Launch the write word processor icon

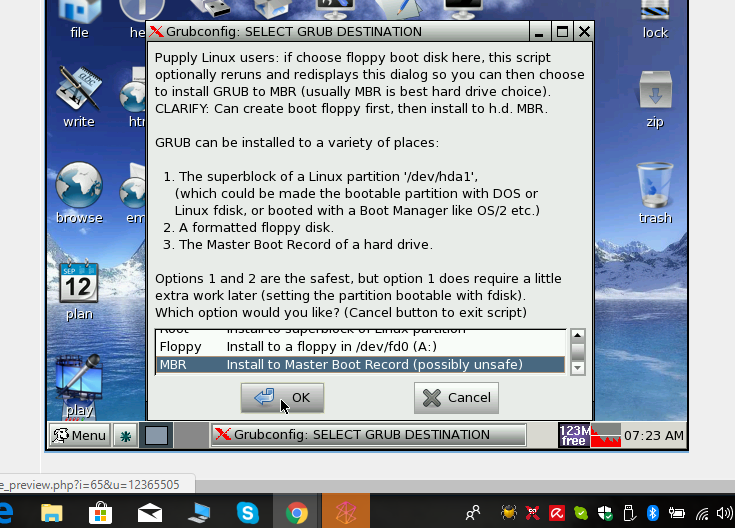79,96
